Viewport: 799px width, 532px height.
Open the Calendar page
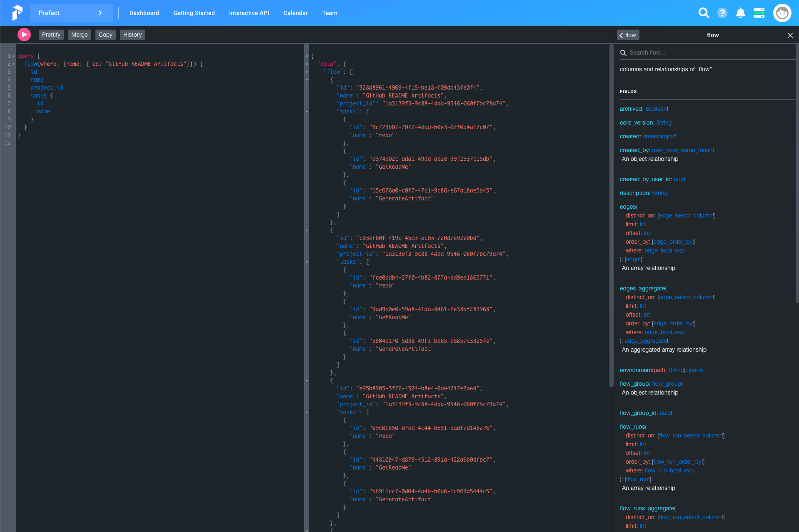[296, 13]
